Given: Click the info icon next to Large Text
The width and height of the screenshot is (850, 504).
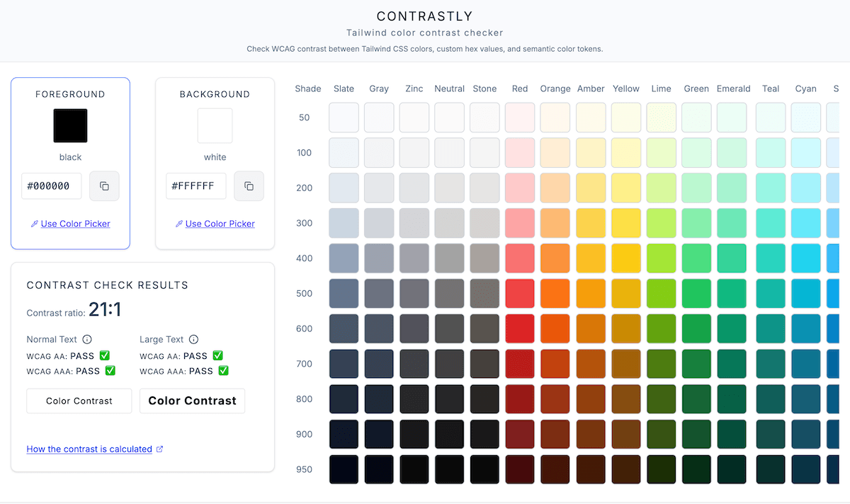Looking at the screenshot, I should (x=193, y=340).
